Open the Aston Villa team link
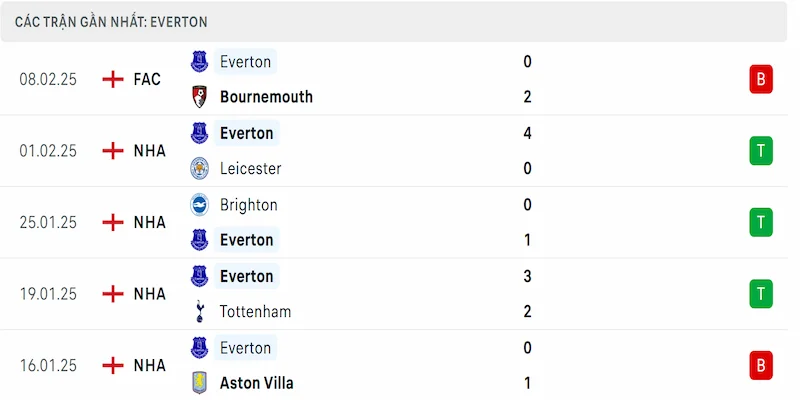The height and width of the screenshot is (400, 800). [257, 383]
